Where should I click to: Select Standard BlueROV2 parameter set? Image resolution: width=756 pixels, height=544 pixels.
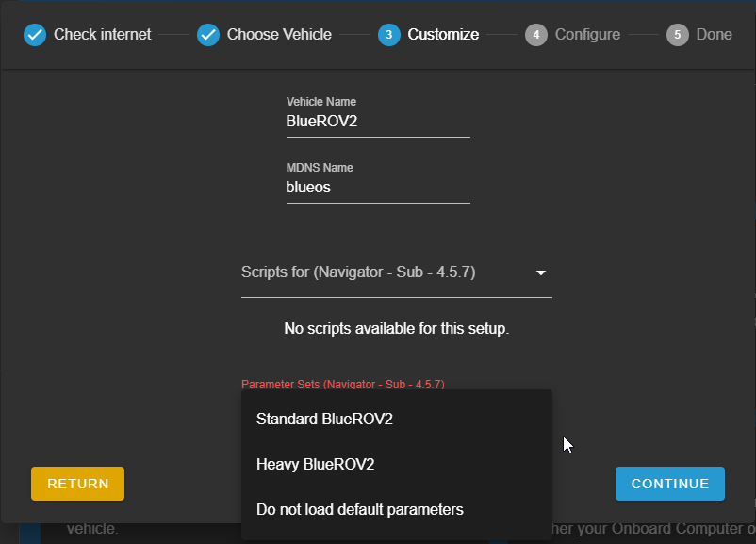pyautogui.click(x=396, y=419)
